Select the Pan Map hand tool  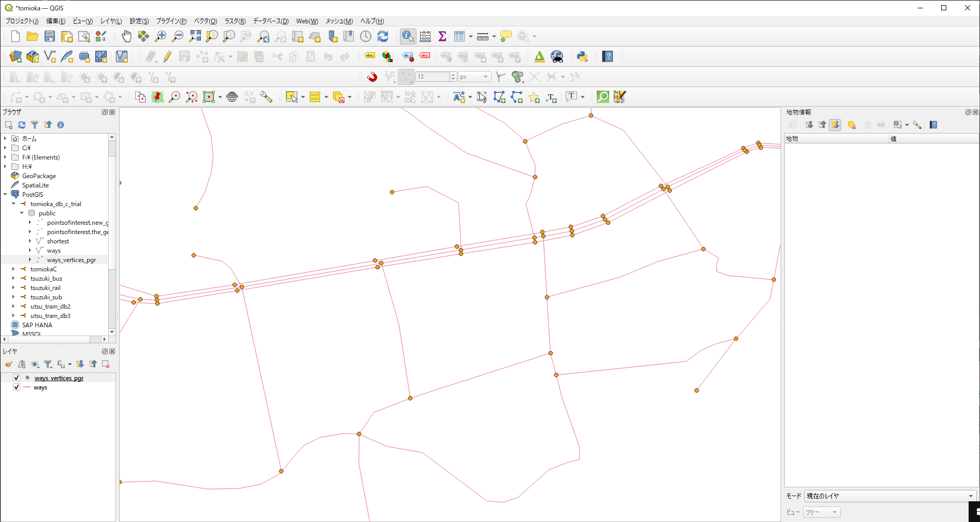click(x=126, y=36)
